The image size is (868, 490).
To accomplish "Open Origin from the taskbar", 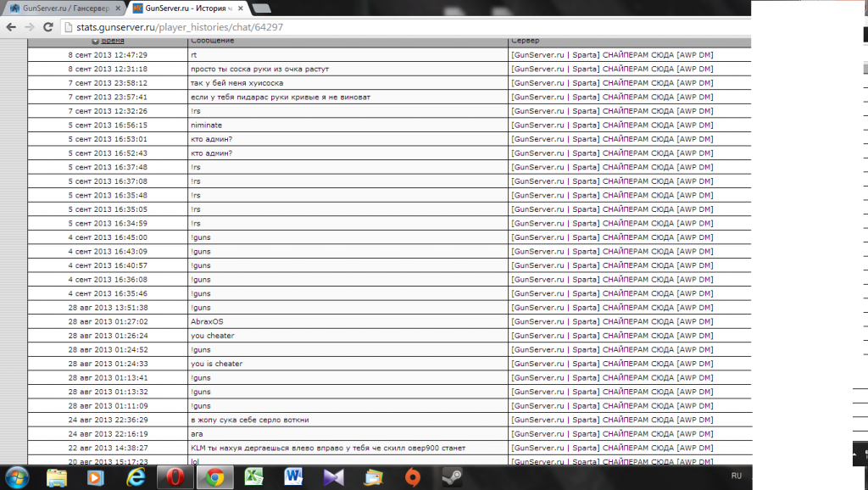I will pyautogui.click(x=413, y=477).
